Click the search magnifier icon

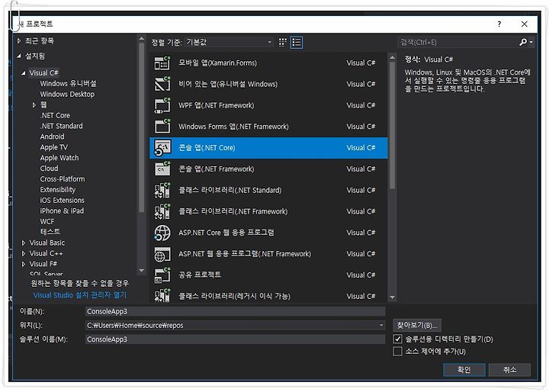click(523, 42)
